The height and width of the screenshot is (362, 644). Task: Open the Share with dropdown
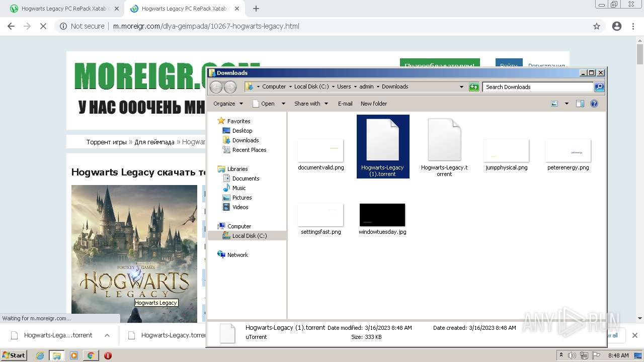pos(311,104)
